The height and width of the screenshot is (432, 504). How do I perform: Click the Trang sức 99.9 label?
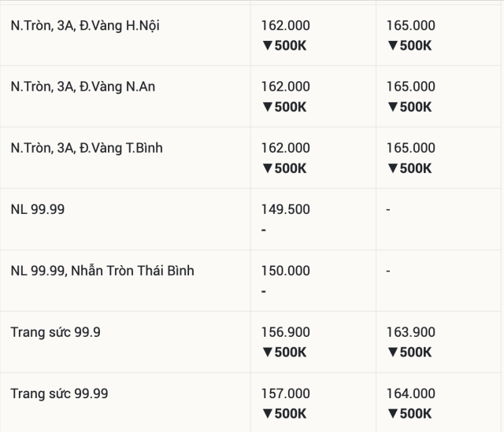coord(55,332)
